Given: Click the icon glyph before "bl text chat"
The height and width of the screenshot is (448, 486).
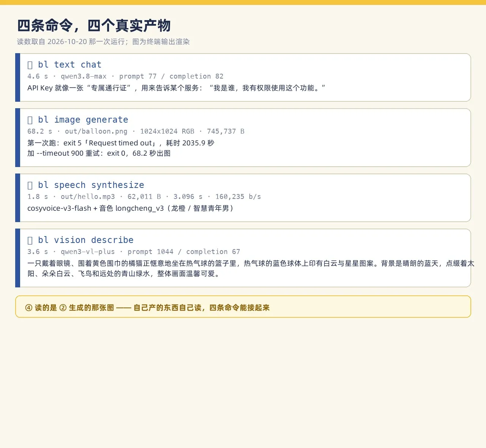Looking at the screenshot, I should [x=30, y=65].
